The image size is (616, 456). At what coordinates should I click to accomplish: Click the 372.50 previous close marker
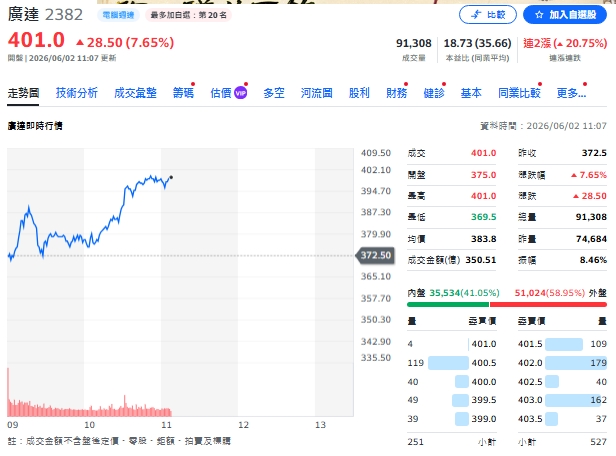[375, 255]
